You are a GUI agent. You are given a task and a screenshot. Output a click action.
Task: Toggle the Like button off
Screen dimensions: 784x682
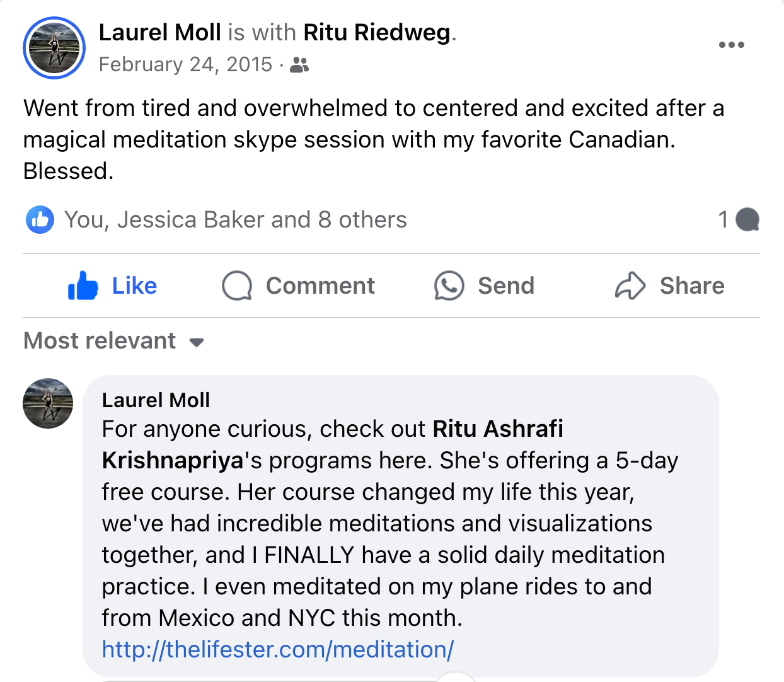pos(112,286)
